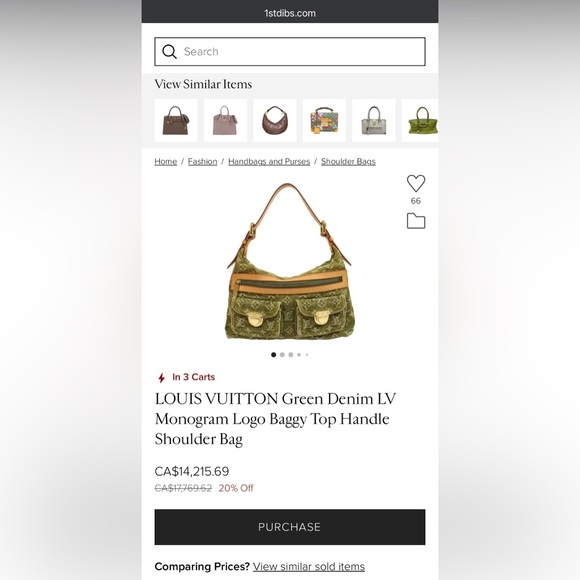Image resolution: width=580 pixels, height=580 pixels.
Task: Go to Home breadcrumb link
Action: [166, 162]
